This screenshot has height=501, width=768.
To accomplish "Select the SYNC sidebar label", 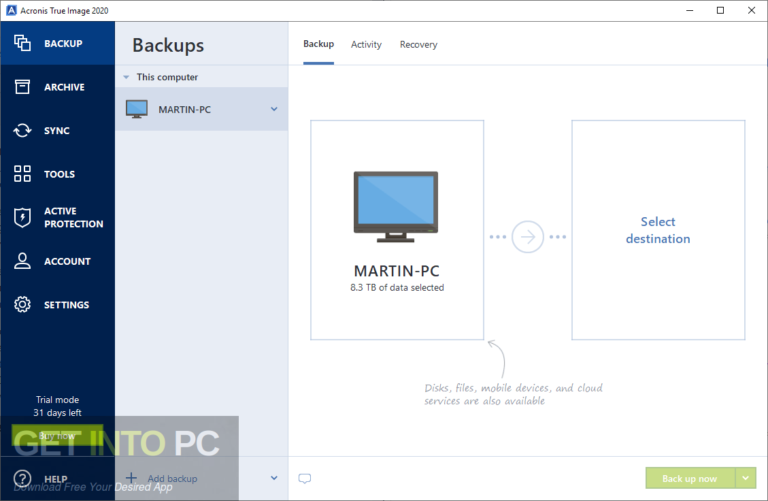I will 57,131.
